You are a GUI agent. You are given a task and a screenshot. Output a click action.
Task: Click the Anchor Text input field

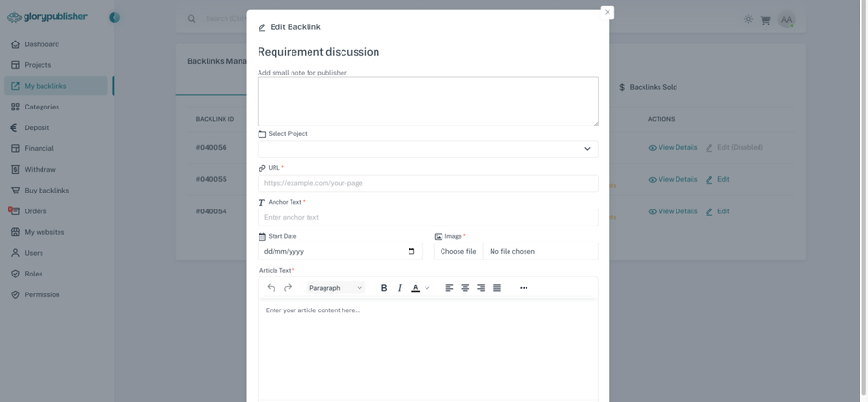pyautogui.click(x=427, y=217)
